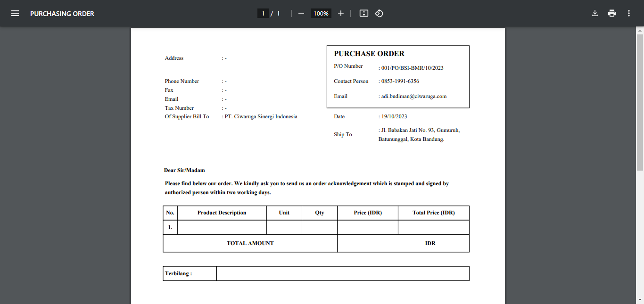Download the PDF file
The width and height of the screenshot is (644, 304).
coord(595,13)
